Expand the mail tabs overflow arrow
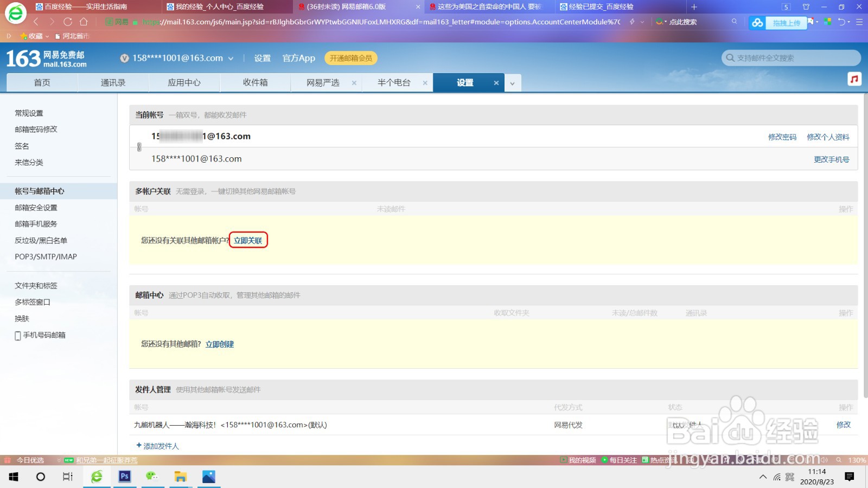This screenshot has width=868, height=488. pyautogui.click(x=512, y=83)
